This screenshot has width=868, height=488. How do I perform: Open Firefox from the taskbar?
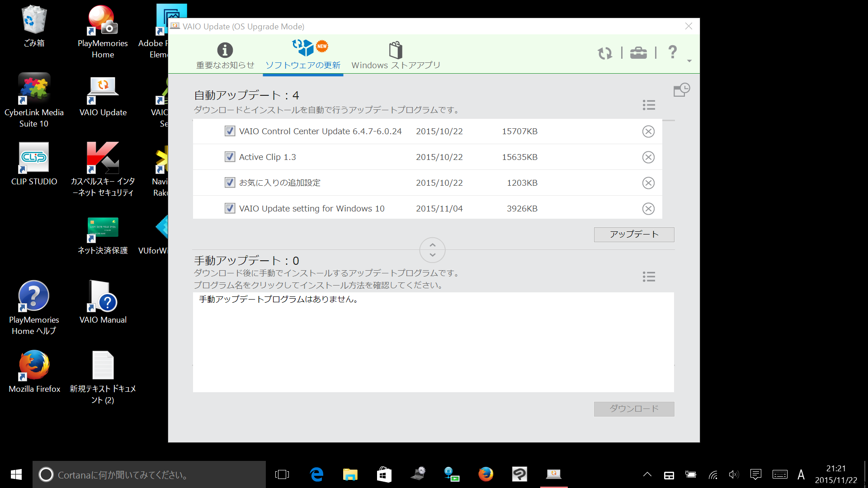click(486, 474)
